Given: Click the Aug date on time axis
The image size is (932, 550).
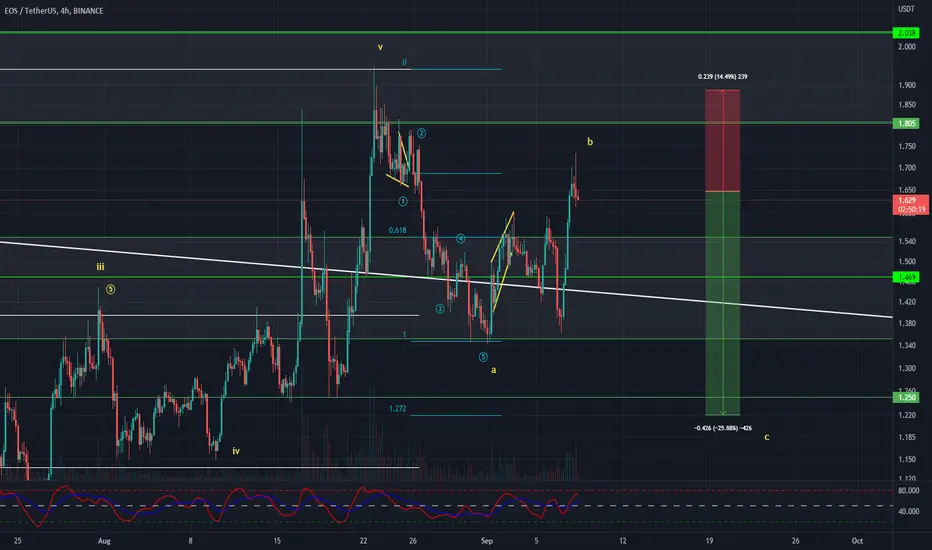Looking at the screenshot, I should [x=105, y=541].
